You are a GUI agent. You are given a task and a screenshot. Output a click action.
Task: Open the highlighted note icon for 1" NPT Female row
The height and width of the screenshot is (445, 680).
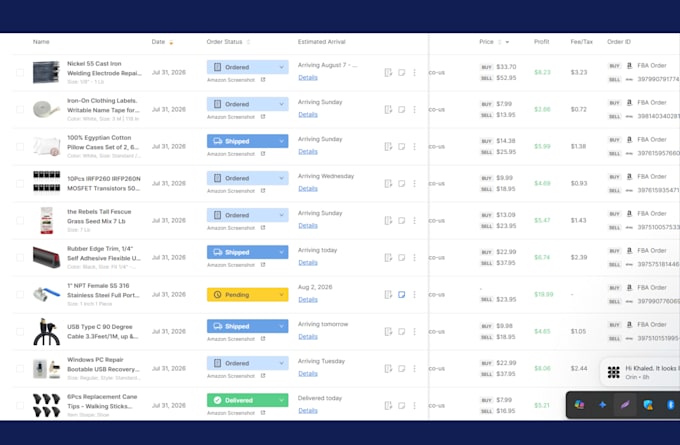pyautogui.click(x=402, y=294)
